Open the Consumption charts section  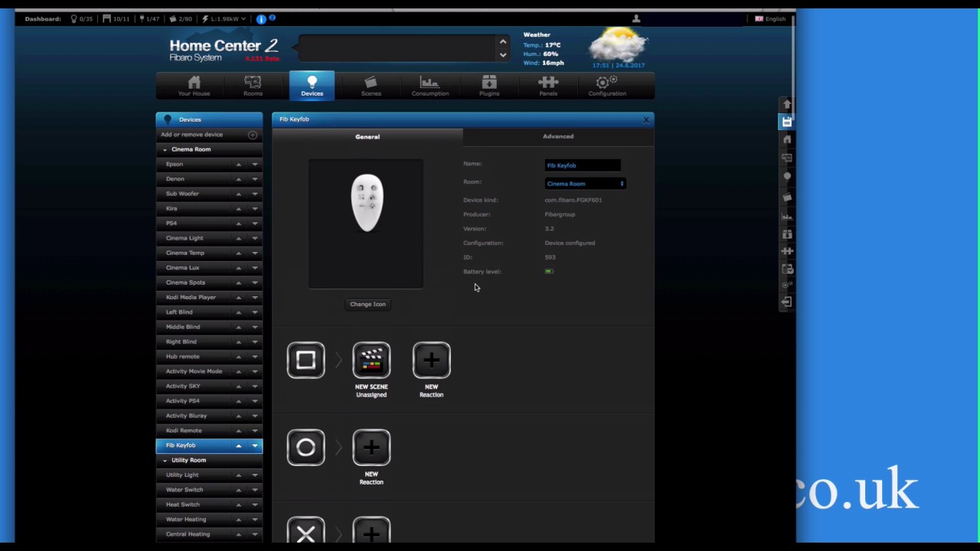(x=430, y=86)
